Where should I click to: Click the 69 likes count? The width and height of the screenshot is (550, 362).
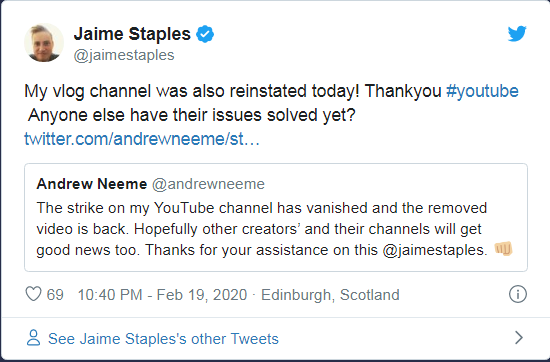click(55, 295)
